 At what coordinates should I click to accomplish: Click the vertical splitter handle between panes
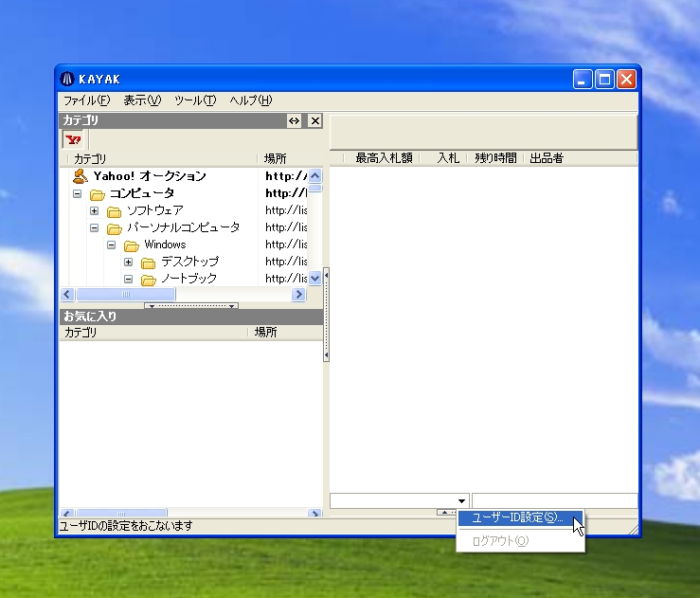[327, 315]
